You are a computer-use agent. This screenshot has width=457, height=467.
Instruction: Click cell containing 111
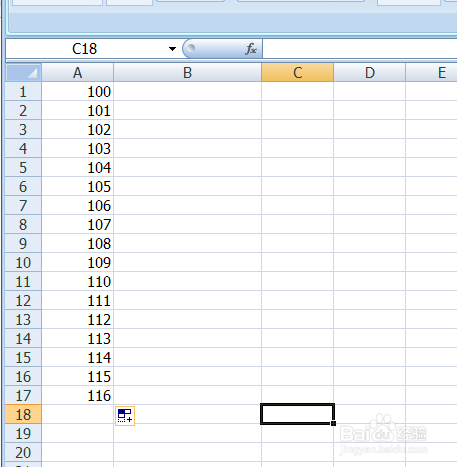click(x=77, y=300)
